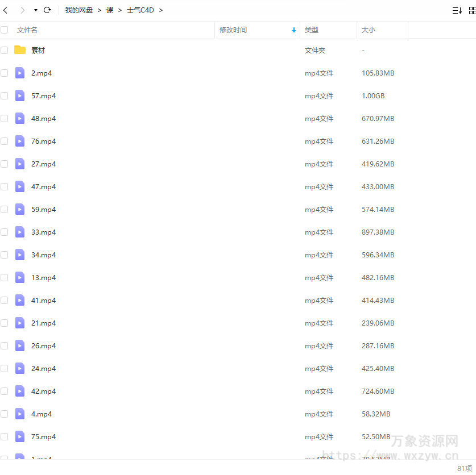Switch to grid view using the layout icon
The width and height of the screenshot is (476, 475).
(x=473, y=10)
